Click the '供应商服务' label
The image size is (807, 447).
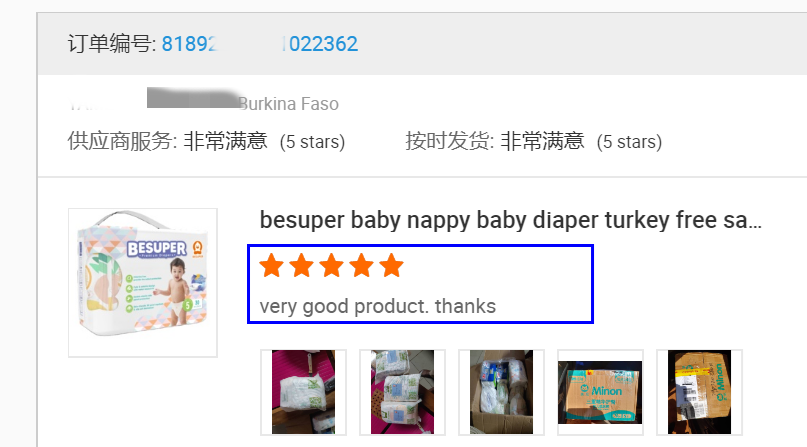(x=122, y=141)
